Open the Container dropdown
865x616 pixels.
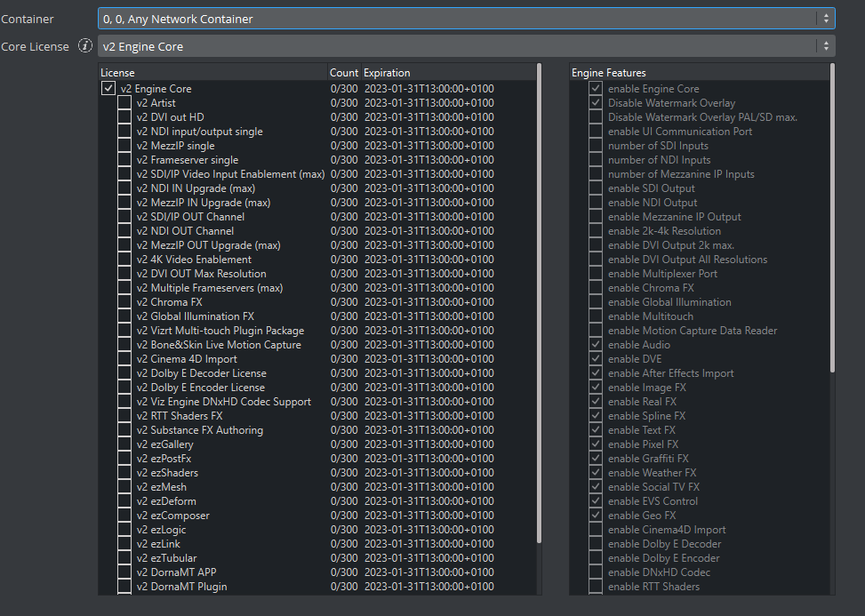[x=466, y=19]
